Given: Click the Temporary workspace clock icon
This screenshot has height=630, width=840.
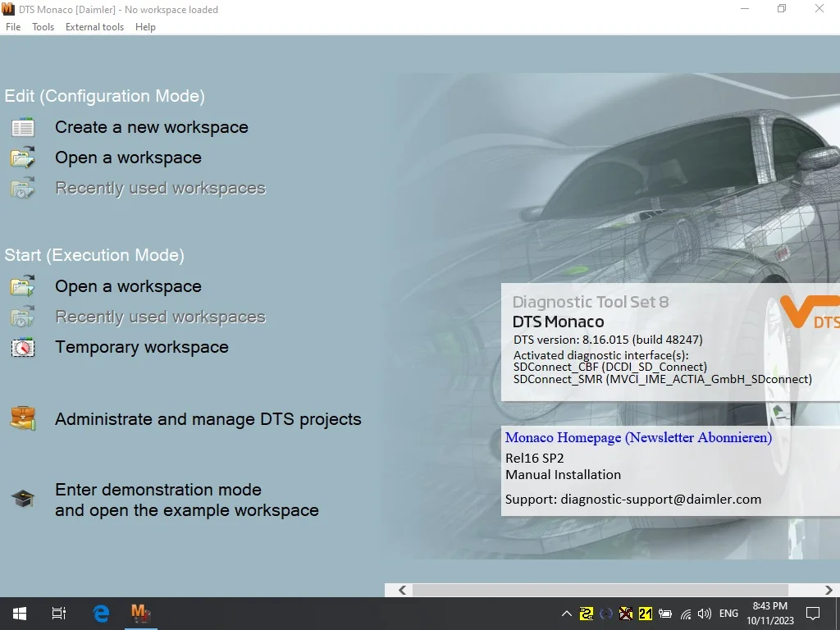Looking at the screenshot, I should pos(22,348).
